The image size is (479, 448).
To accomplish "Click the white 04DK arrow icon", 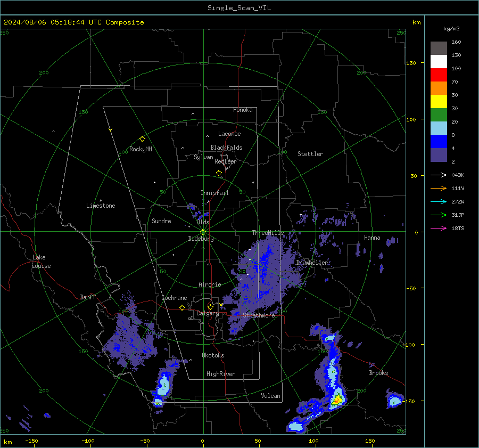I will click(x=439, y=175).
